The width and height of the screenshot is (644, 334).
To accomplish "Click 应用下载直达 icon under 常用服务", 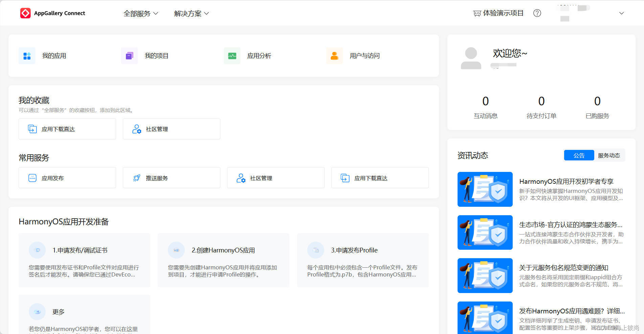I will [x=345, y=178].
